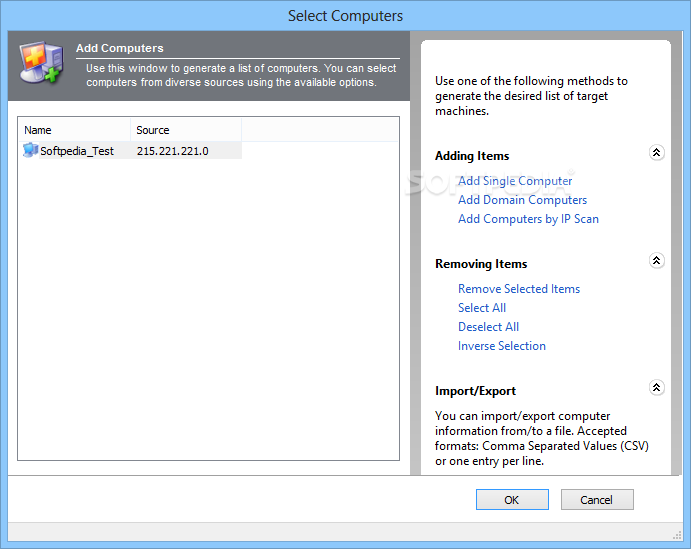Click the Select All link
This screenshot has width=691, height=549.
point(482,308)
